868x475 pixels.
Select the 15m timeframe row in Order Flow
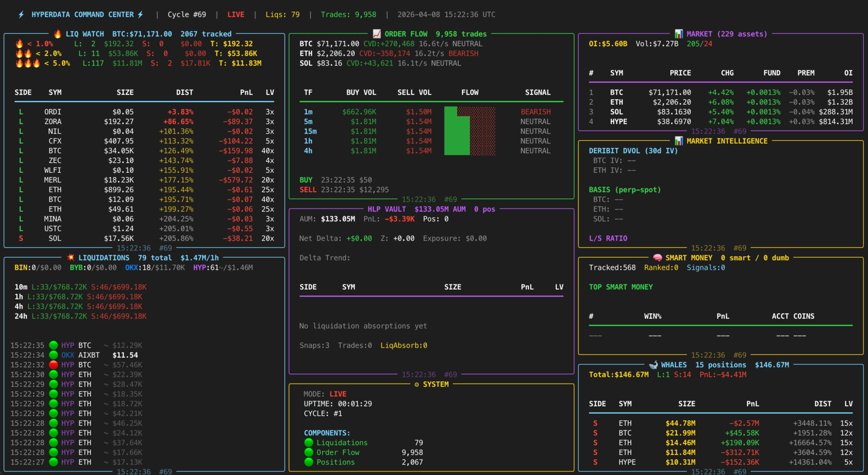pos(431,131)
